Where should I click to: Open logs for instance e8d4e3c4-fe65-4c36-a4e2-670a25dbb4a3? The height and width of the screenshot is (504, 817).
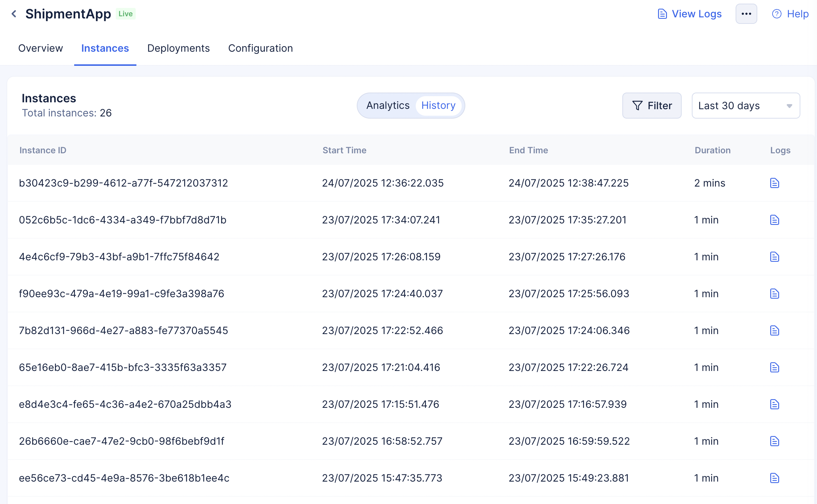[x=774, y=404]
